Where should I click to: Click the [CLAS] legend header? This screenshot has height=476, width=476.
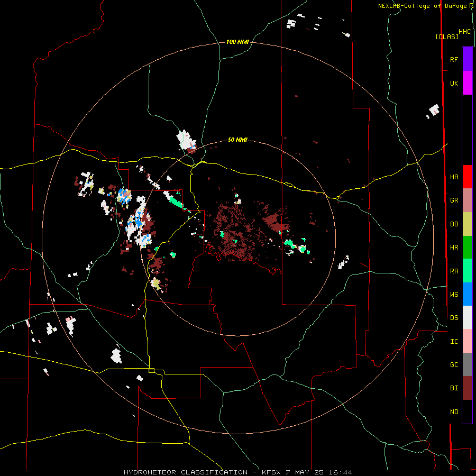pos(447,36)
